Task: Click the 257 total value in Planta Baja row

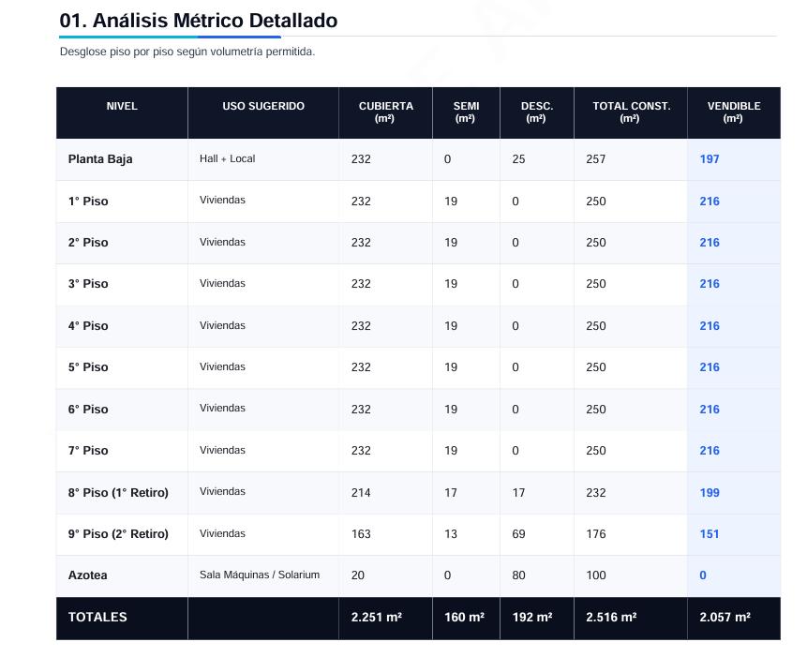Action: pos(595,159)
